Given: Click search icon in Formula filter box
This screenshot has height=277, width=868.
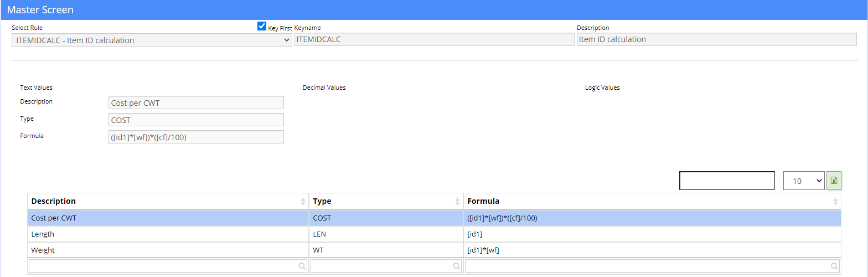Looking at the screenshot, I should pos(834,266).
